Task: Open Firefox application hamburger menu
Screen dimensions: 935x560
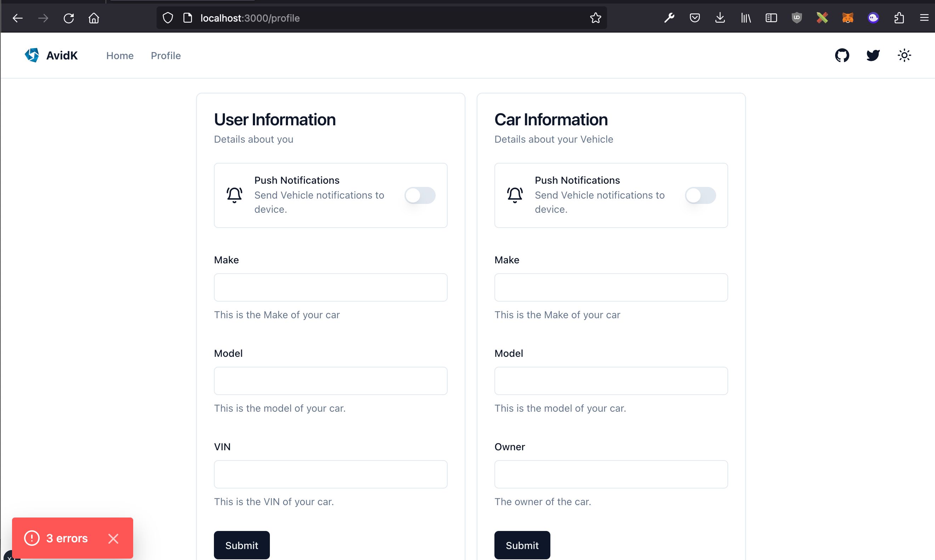Action: [924, 18]
